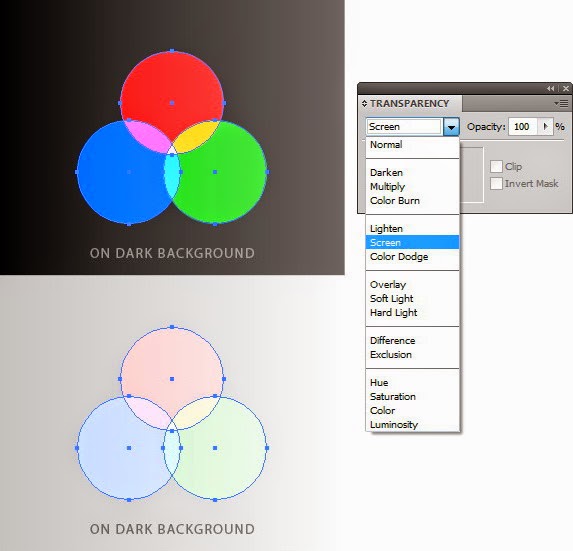Choose Overlay blending mode
This screenshot has height=551, width=573.
coord(412,285)
